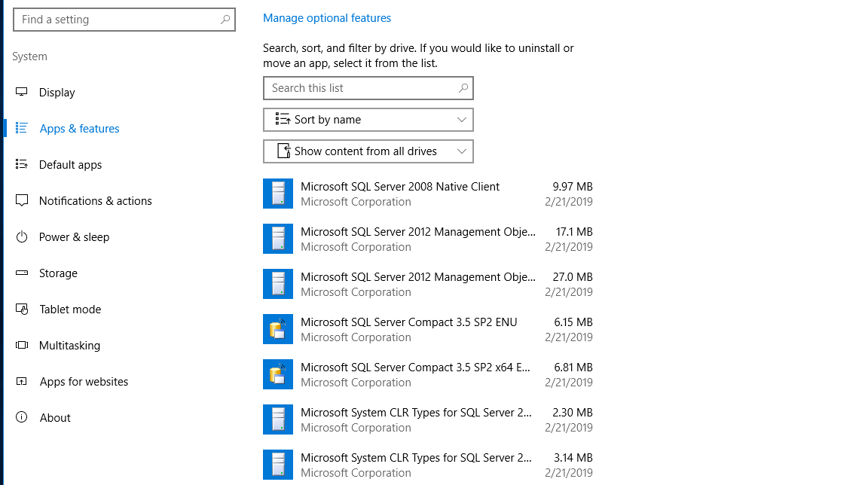Select Microsoft SQL Server Compact 3.5 SP2 x64 entry

click(428, 374)
